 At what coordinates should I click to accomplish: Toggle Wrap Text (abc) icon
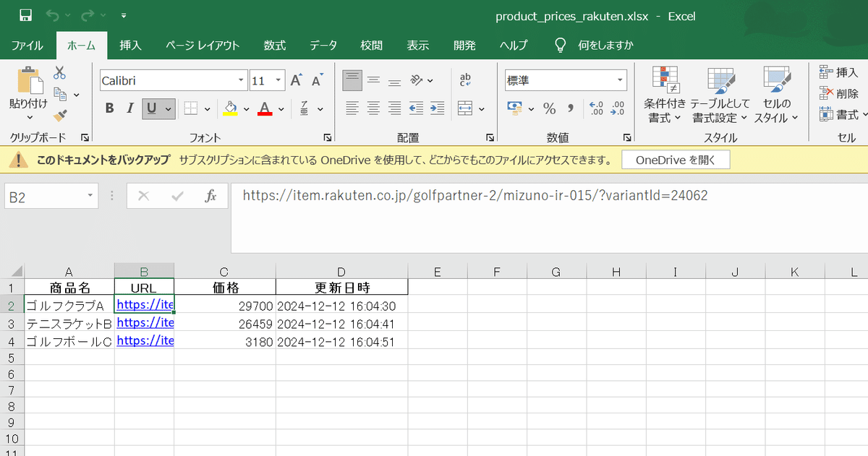(x=465, y=80)
